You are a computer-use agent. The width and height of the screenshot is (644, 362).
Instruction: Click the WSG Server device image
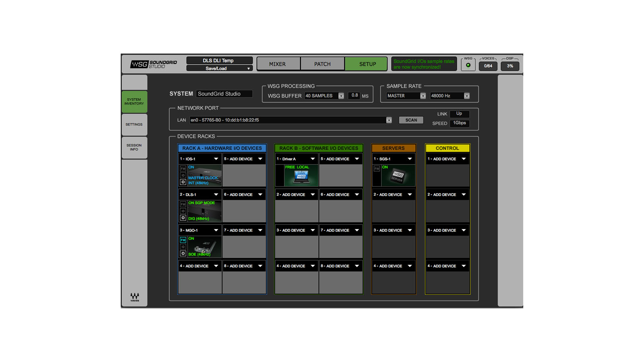point(398,176)
